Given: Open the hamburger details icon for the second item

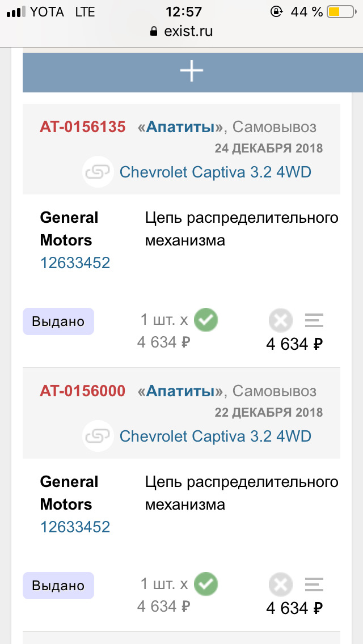Looking at the screenshot, I should [x=314, y=584].
